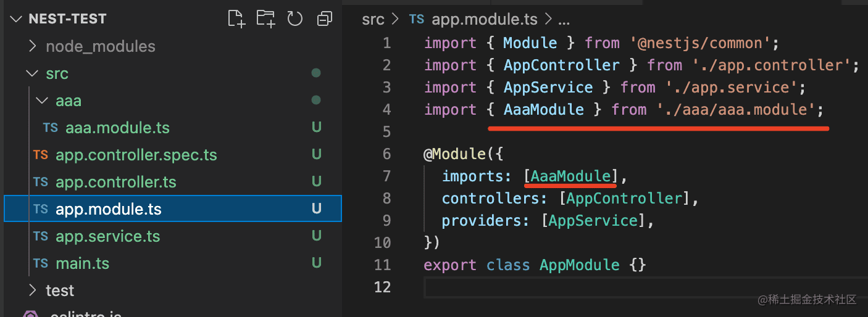Open app.service.ts from the explorer
The image size is (868, 317).
pyautogui.click(x=107, y=236)
